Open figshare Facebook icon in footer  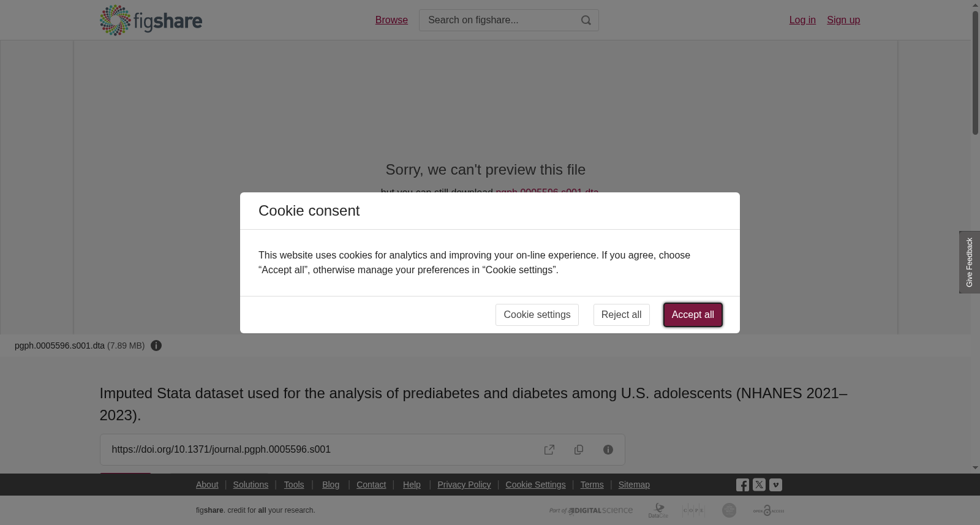tap(742, 485)
